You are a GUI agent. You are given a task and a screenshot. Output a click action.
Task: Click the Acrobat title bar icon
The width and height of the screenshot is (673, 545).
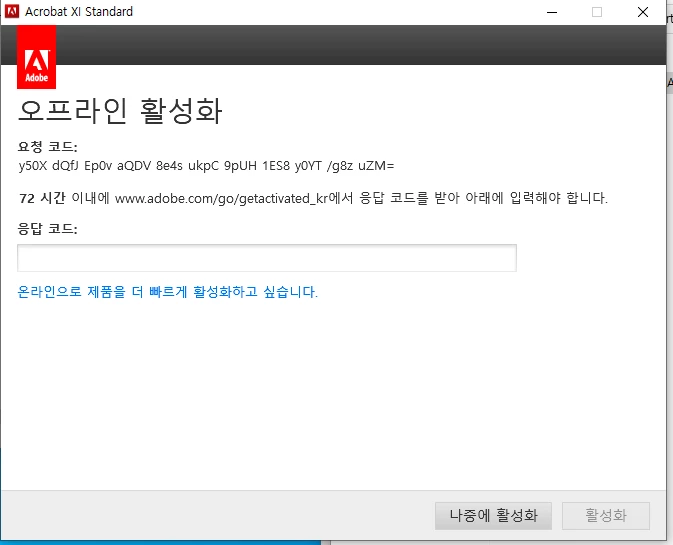pos(12,12)
